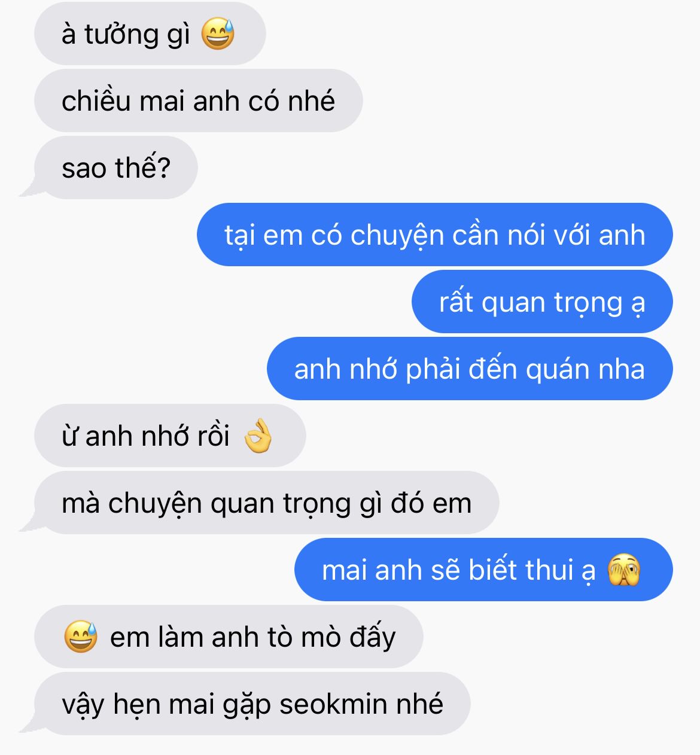The width and height of the screenshot is (700, 755).
Task: Select the "à tưởng gì" message bubble
Action: pos(150,34)
